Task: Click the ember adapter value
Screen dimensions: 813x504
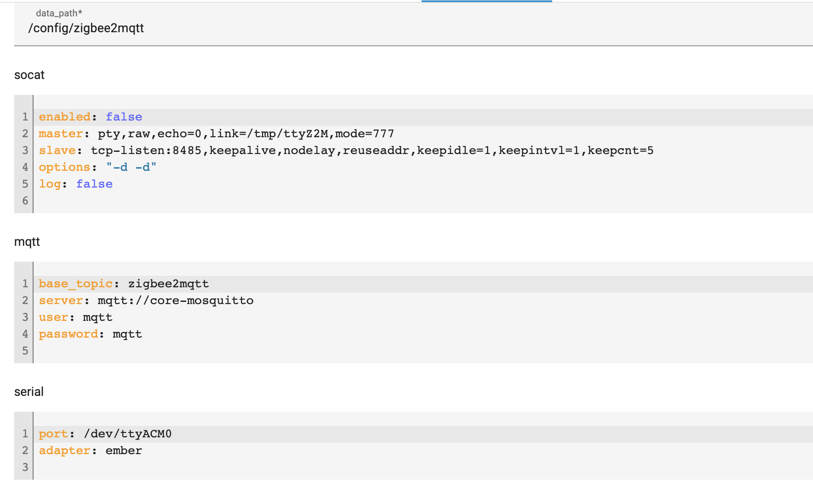Action: (124, 451)
